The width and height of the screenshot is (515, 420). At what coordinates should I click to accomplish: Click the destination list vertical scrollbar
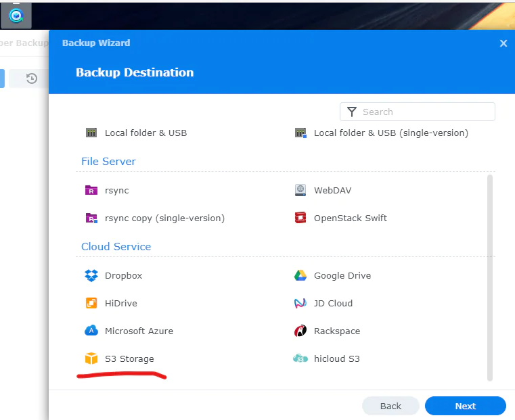pyautogui.click(x=490, y=277)
